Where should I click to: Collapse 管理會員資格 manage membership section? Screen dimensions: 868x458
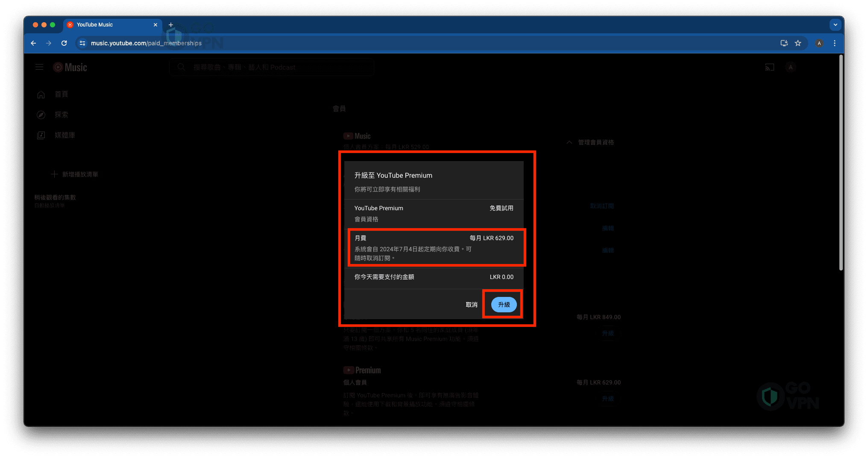[x=590, y=142]
